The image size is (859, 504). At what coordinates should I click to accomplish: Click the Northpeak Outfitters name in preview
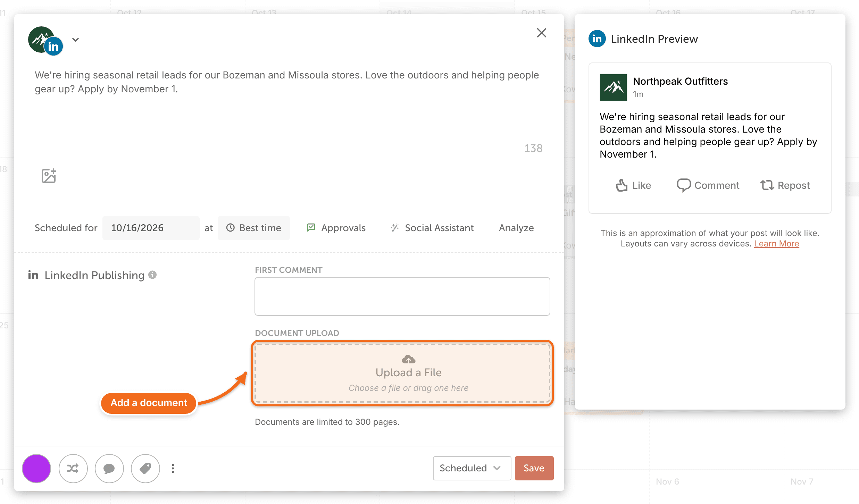680,81
